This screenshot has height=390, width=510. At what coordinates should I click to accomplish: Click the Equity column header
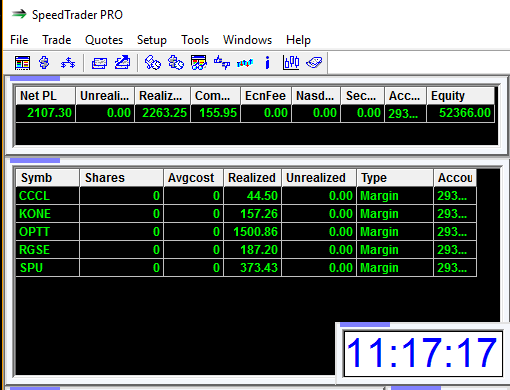460,96
